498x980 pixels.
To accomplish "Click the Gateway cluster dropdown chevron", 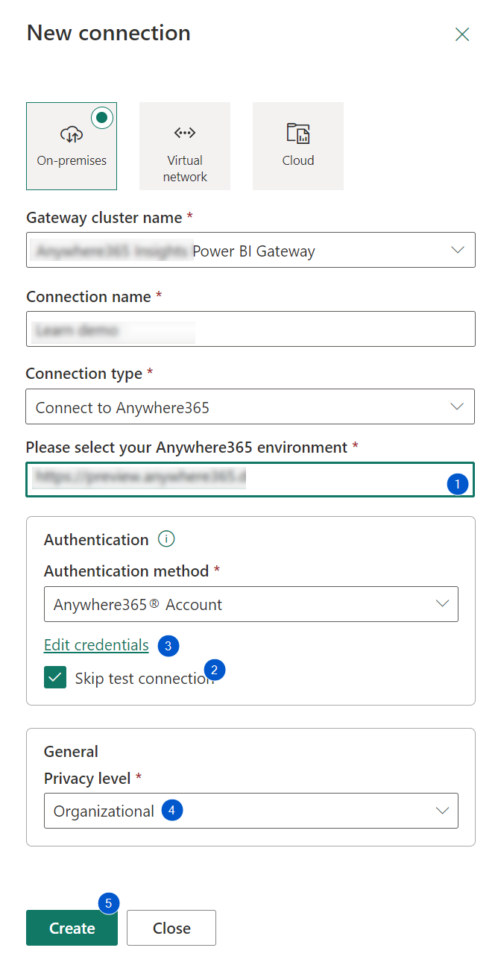I will click(458, 251).
